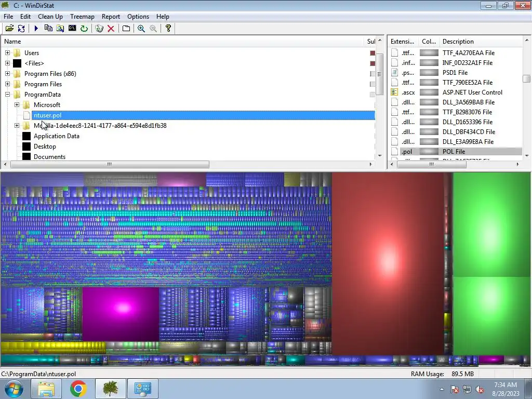Viewport: 532px width, 399px height.
Task: Click the Delete to Recycle Bin icon
Action: pos(99,29)
